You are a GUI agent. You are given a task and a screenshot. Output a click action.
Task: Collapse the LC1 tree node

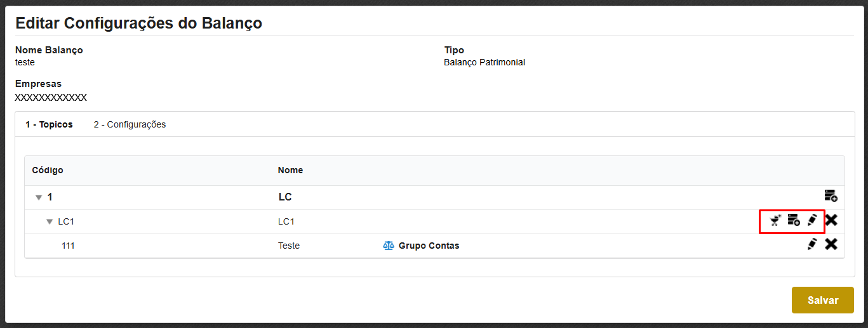pos(50,221)
